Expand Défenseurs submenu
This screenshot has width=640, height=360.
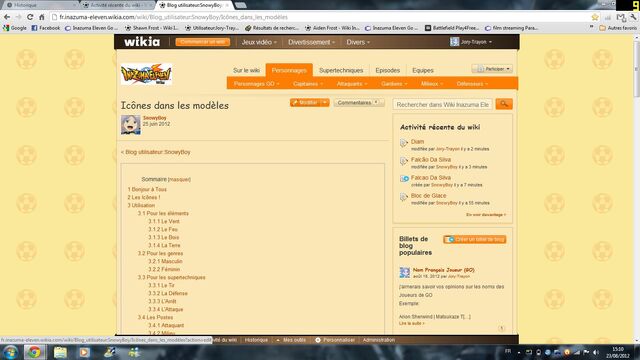pos(472,84)
